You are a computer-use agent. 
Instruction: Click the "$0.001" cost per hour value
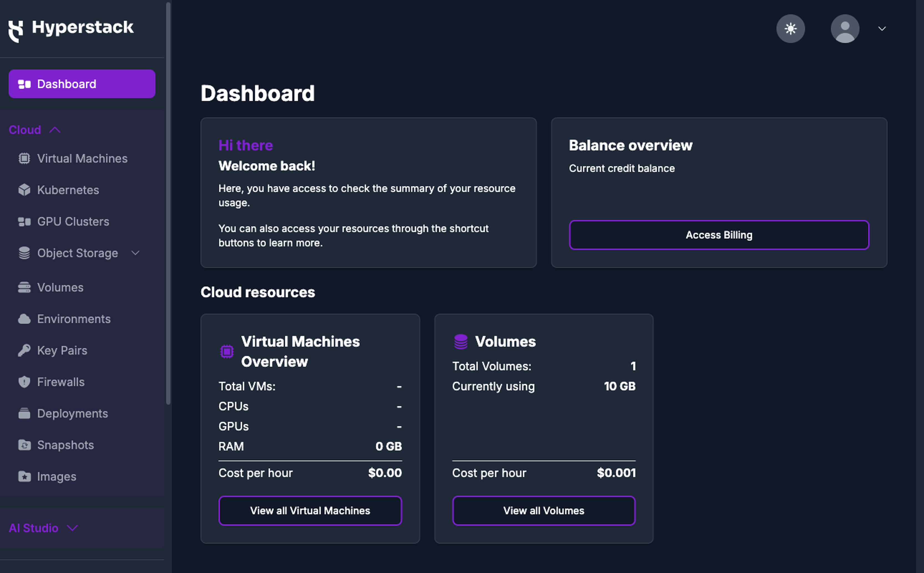(616, 473)
